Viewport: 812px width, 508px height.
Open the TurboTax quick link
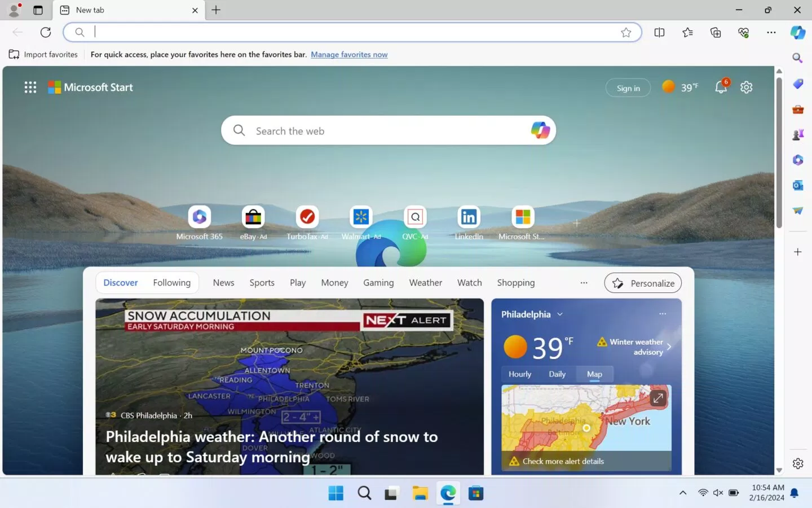click(307, 224)
